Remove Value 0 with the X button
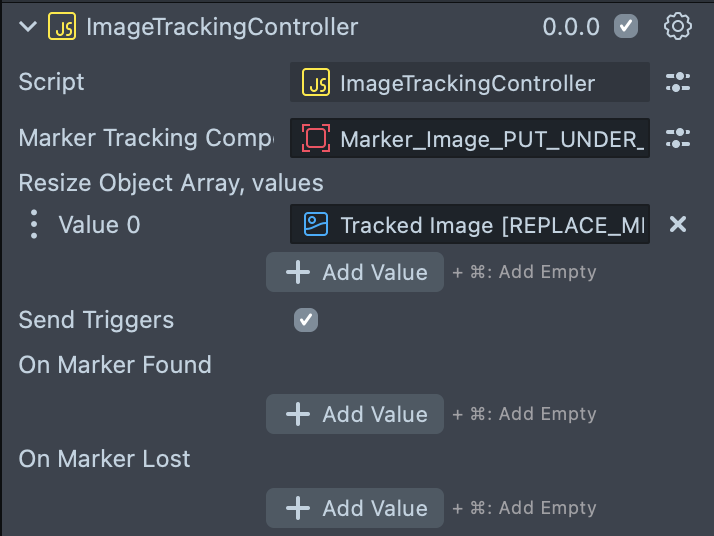This screenshot has width=714, height=536. (678, 225)
